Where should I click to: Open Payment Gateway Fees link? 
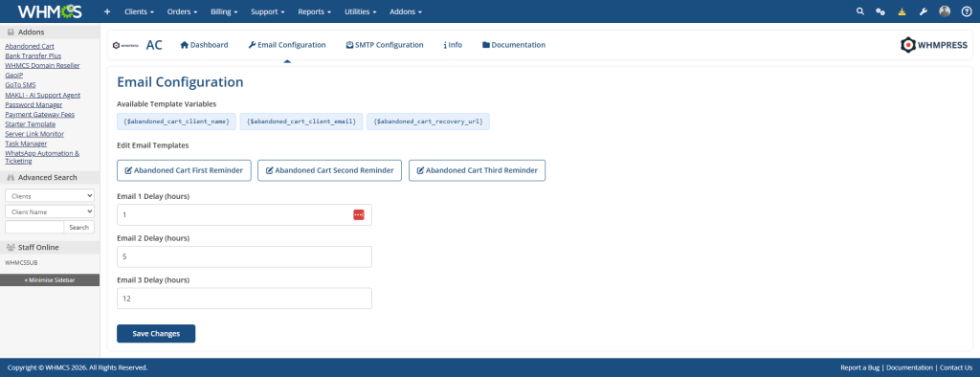(39, 115)
